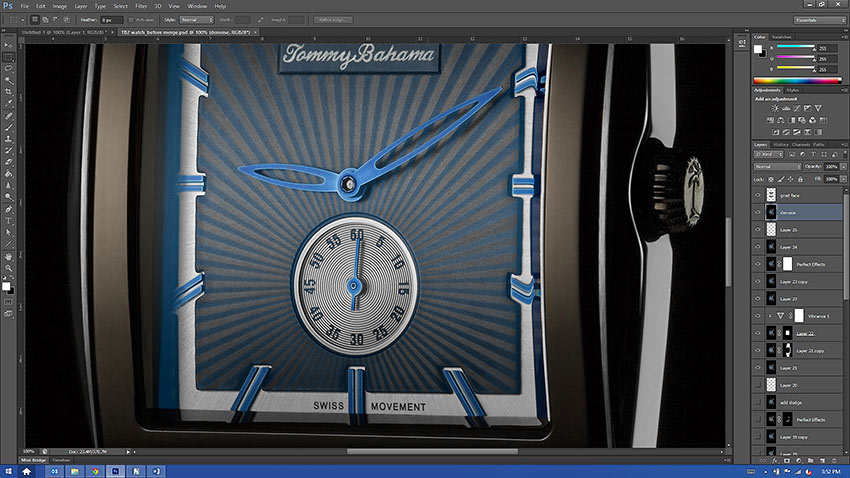850x478 pixels.
Task: Select the Crop tool
Action: 8,92
